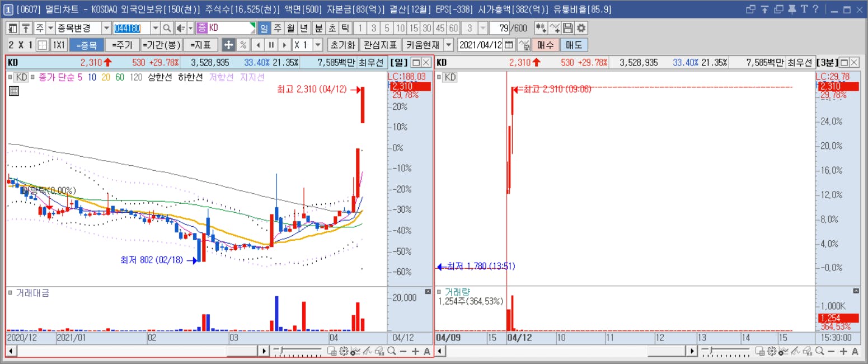The height and width of the screenshot is (364, 868).
Task: Select the crosshair move tool icon
Action: point(228,45)
